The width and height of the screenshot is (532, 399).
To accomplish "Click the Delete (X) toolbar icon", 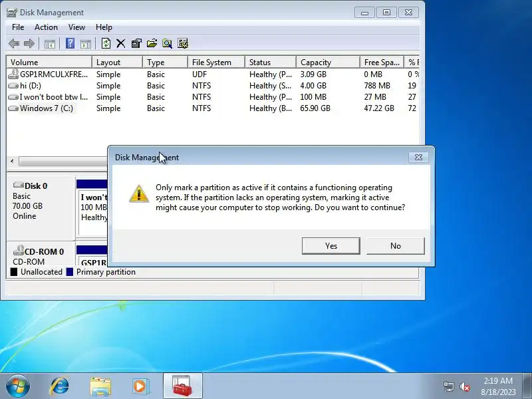I will [121, 43].
